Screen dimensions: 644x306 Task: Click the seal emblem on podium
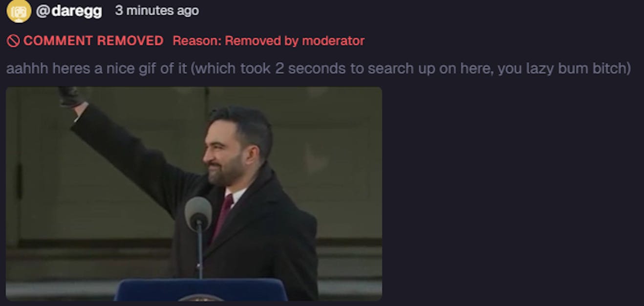click(201, 298)
